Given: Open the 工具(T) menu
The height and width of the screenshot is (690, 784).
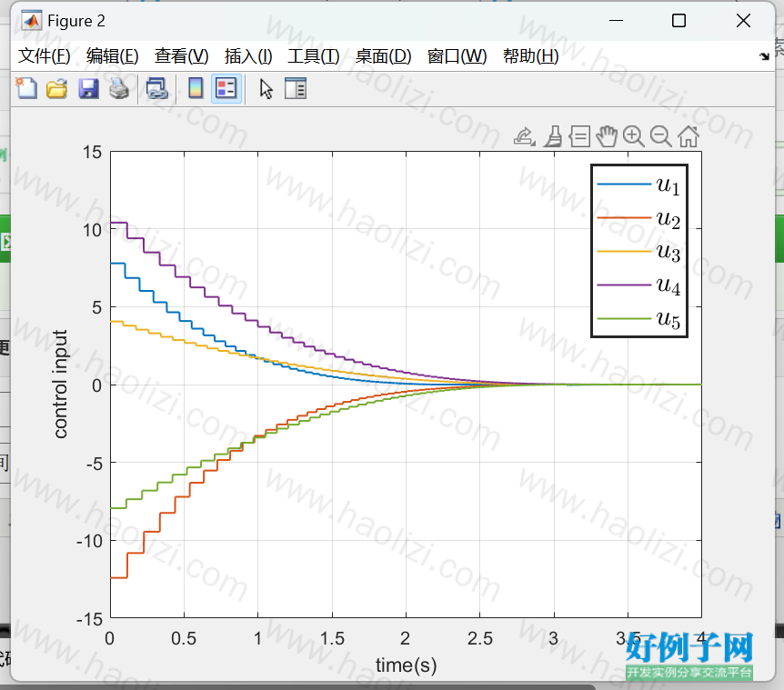Looking at the screenshot, I should (314, 56).
